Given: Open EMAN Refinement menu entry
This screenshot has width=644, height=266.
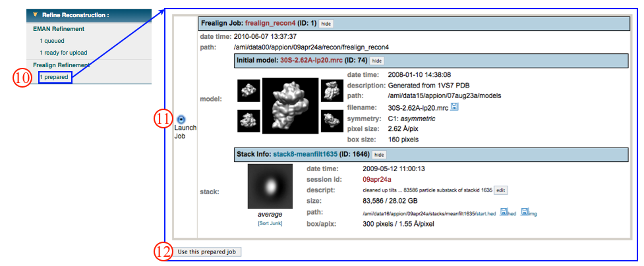Looking at the screenshot, I should pos(59,29).
